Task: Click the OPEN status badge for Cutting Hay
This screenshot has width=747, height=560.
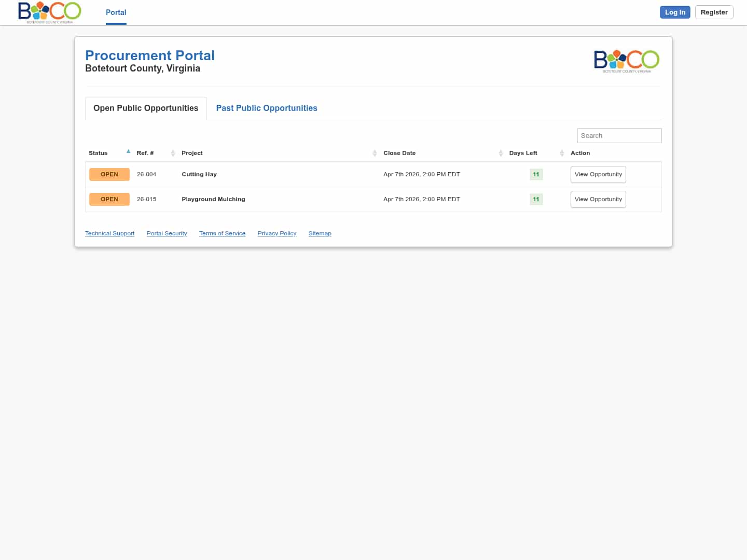Action: 109,174
